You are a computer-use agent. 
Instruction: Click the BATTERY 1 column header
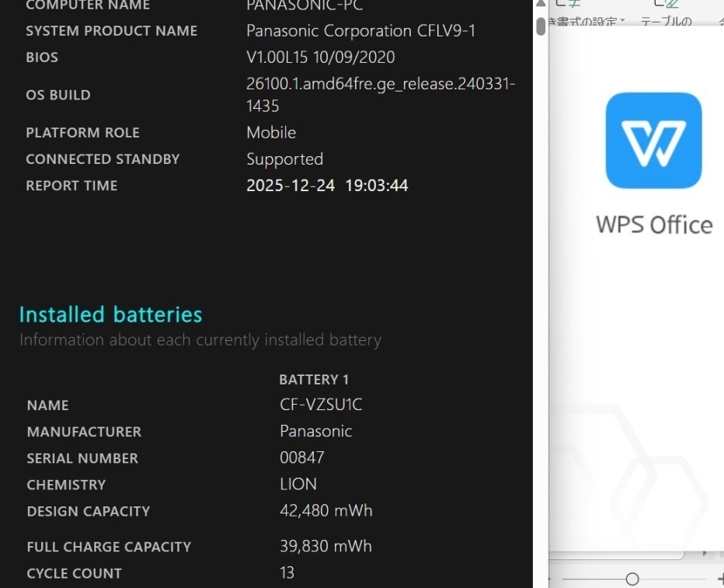coord(314,380)
